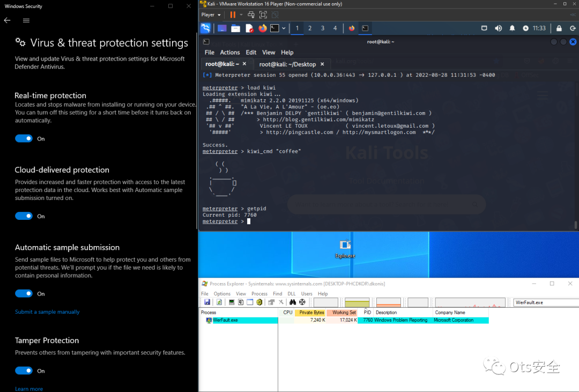Expand the terminal launcher dropdown arrow
This screenshot has width=579, height=392.
(x=284, y=28)
